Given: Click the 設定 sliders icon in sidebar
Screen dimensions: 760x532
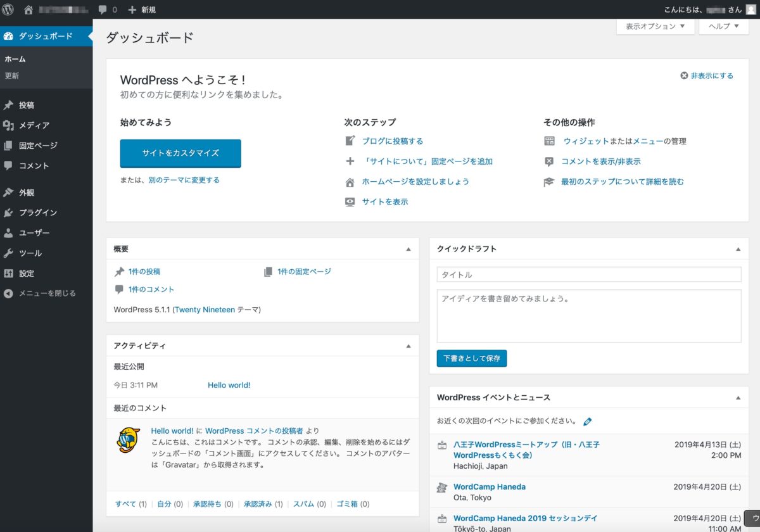Looking at the screenshot, I should pyautogui.click(x=8, y=274).
